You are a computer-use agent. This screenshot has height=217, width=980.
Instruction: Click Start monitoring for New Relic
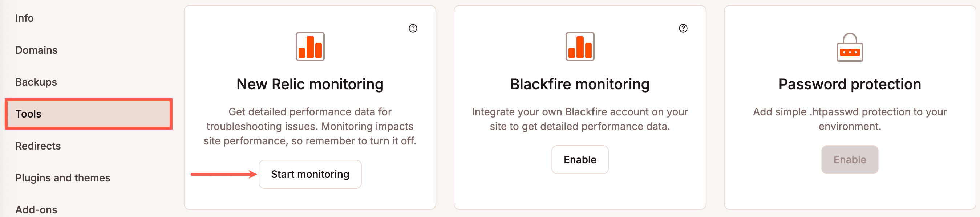tap(310, 174)
